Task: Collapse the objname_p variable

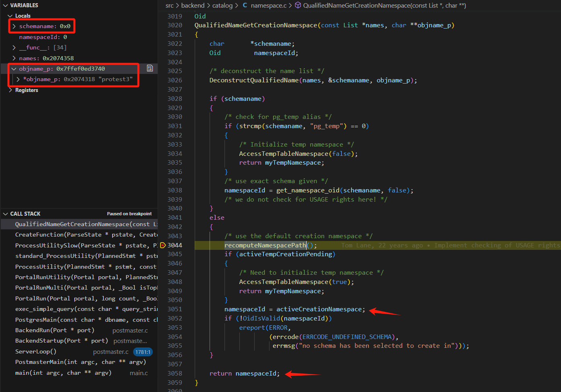Action: click(x=14, y=69)
